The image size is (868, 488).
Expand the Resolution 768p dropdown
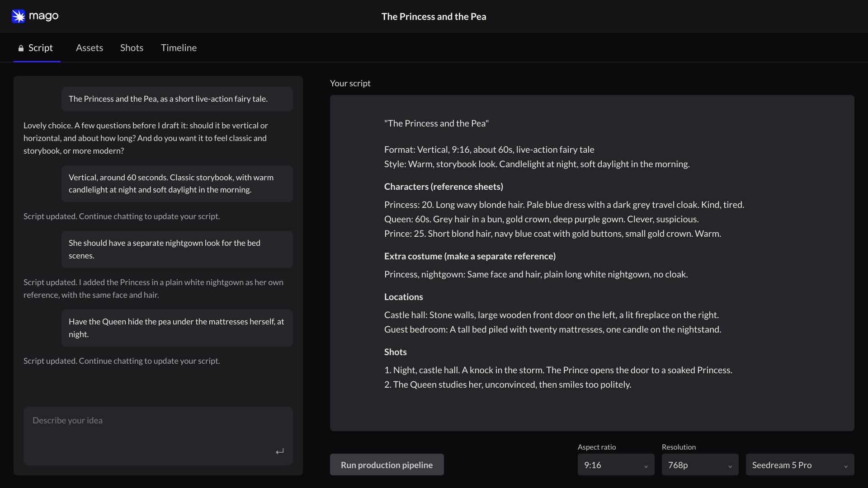coord(700,465)
